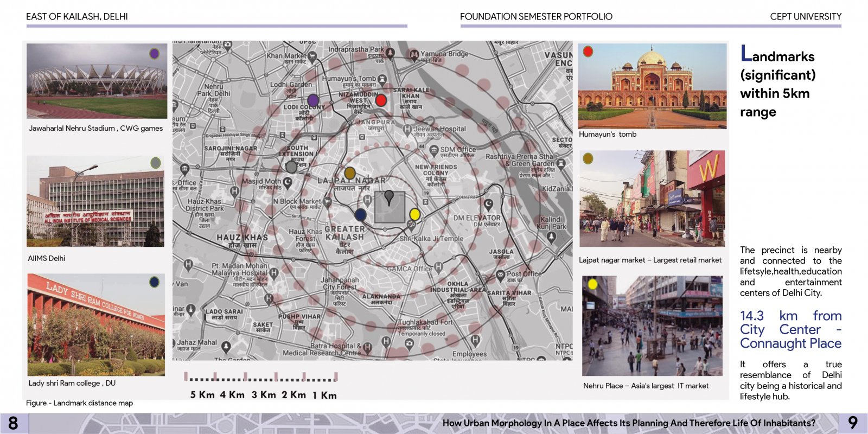Select the SDM Office map icon

433,150
